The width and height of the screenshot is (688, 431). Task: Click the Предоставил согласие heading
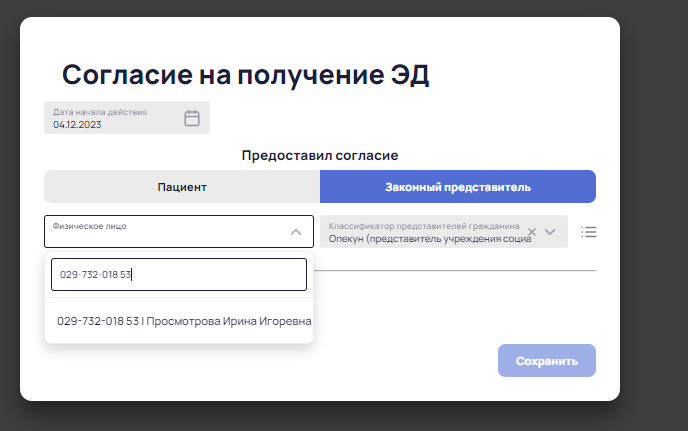pyautogui.click(x=320, y=155)
